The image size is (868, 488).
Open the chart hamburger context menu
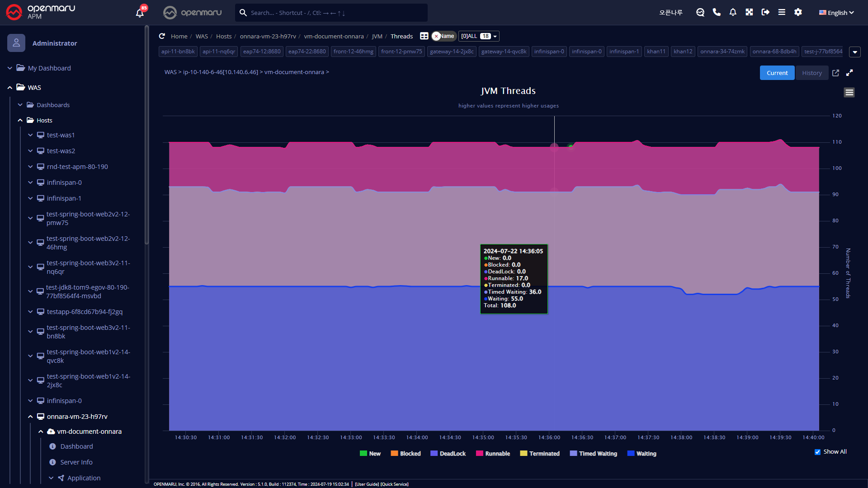click(x=849, y=93)
